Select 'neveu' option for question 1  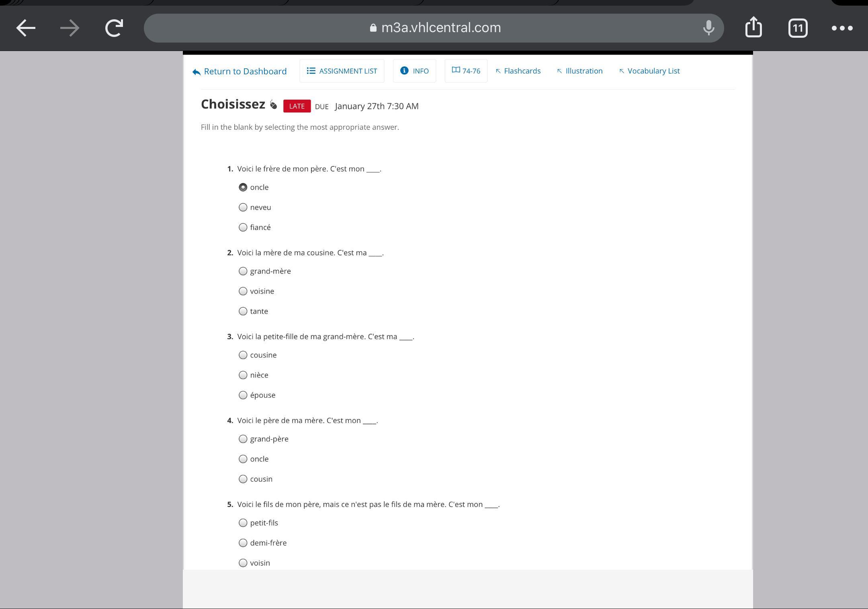[x=243, y=207]
